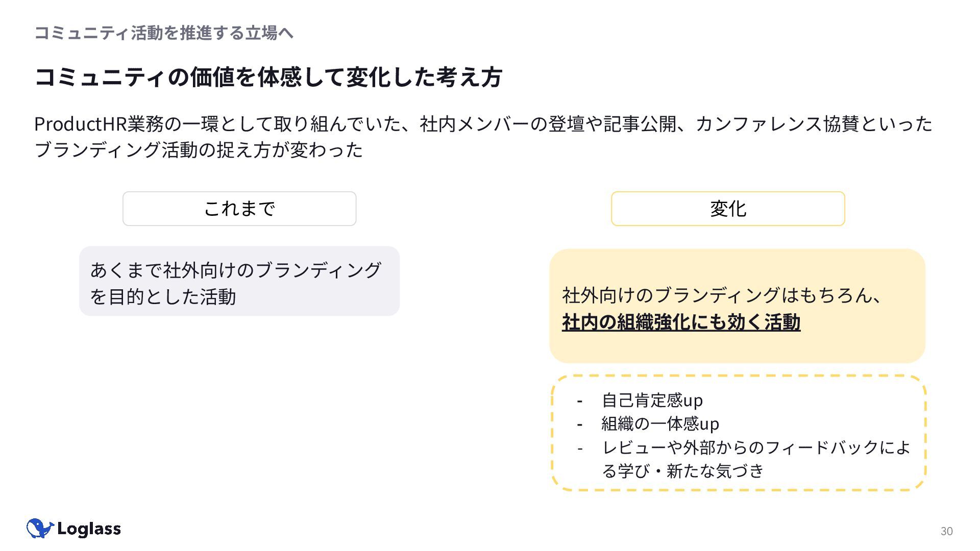Screen dimensions: 980x551
Task: Click the text あくまで社外向けのブランディング
Action: [235, 270]
